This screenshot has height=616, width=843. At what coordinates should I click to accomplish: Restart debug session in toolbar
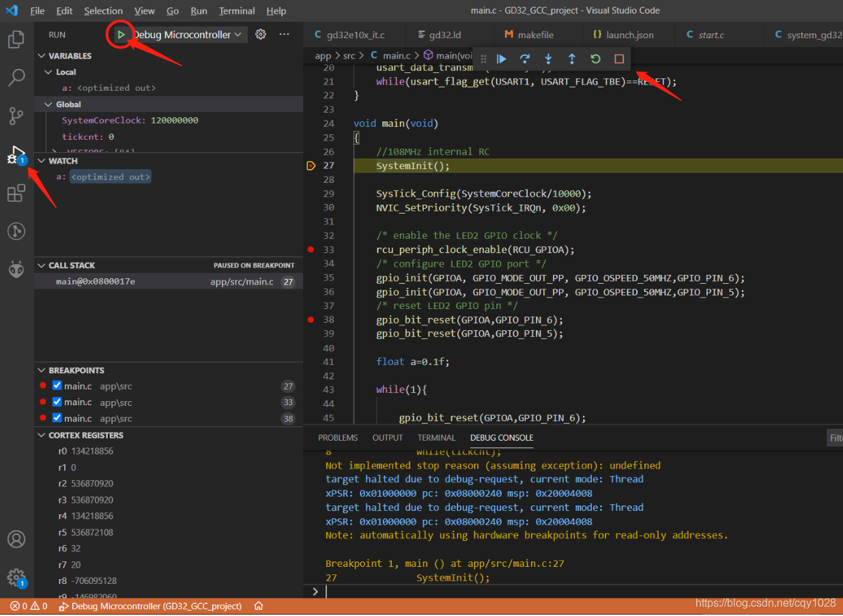(x=595, y=59)
